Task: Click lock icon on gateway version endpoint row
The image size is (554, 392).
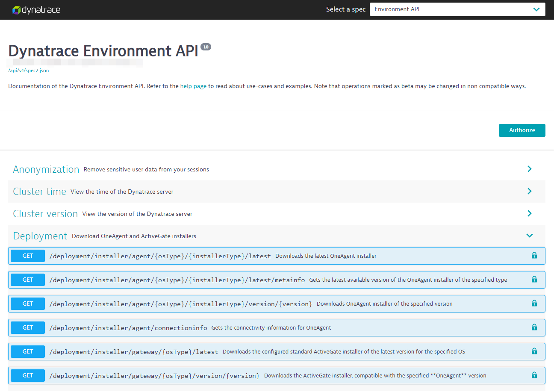Action: coord(534,375)
